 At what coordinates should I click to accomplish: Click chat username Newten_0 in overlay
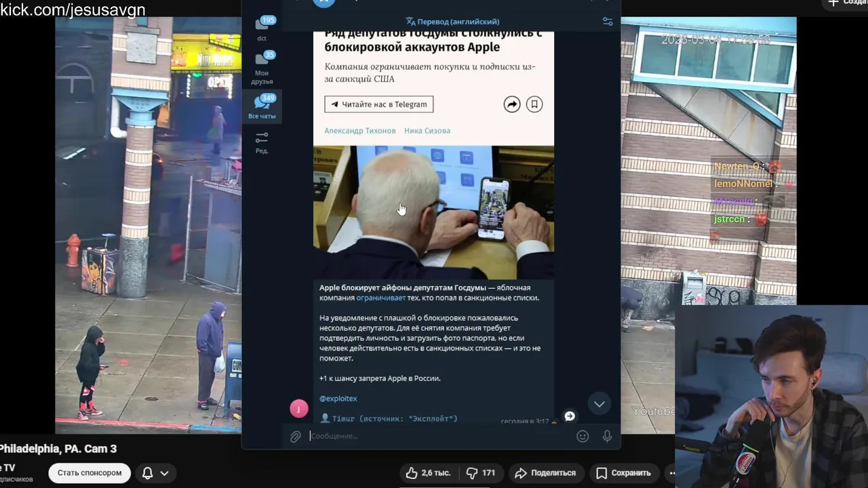(x=736, y=166)
